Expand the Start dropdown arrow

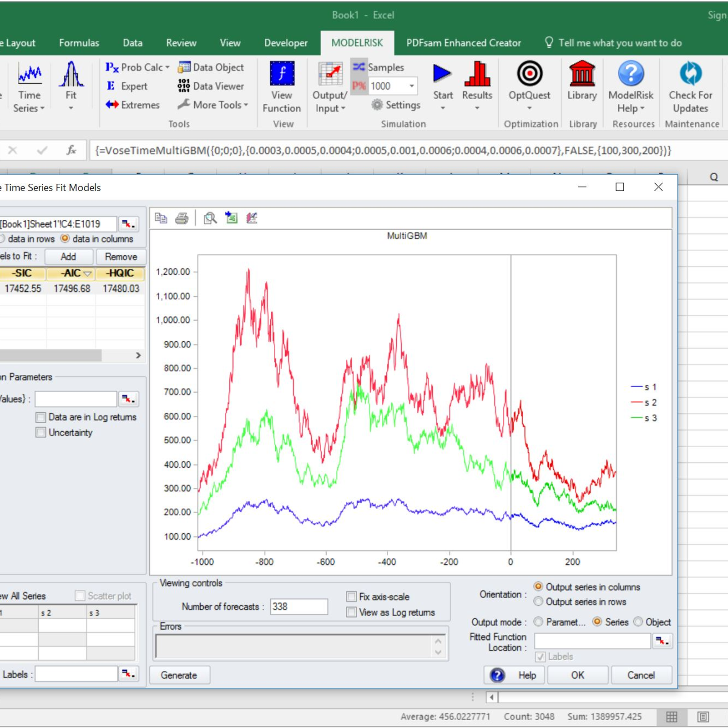tap(443, 108)
